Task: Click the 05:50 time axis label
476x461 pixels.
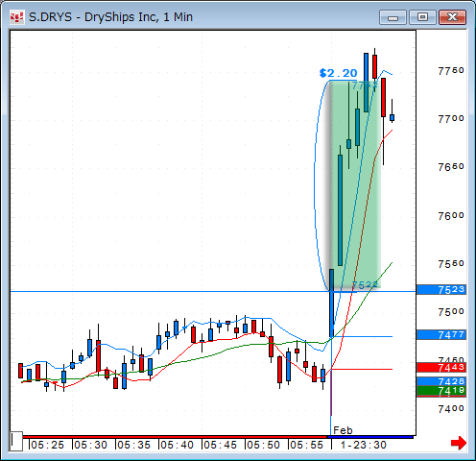Action: click(x=263, y=445)
